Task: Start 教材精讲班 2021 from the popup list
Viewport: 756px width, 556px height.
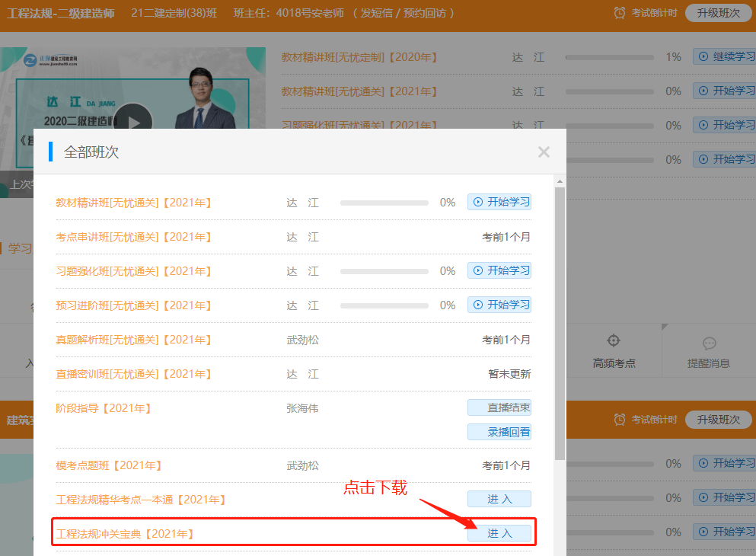Action: click(x=499, y=202)
